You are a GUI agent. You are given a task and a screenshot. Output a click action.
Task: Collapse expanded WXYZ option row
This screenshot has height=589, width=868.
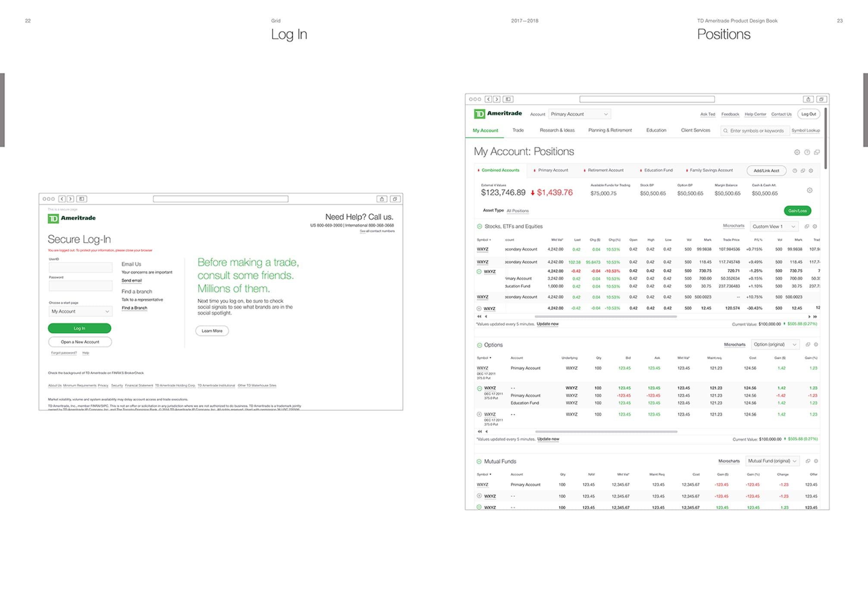[479, 388]
